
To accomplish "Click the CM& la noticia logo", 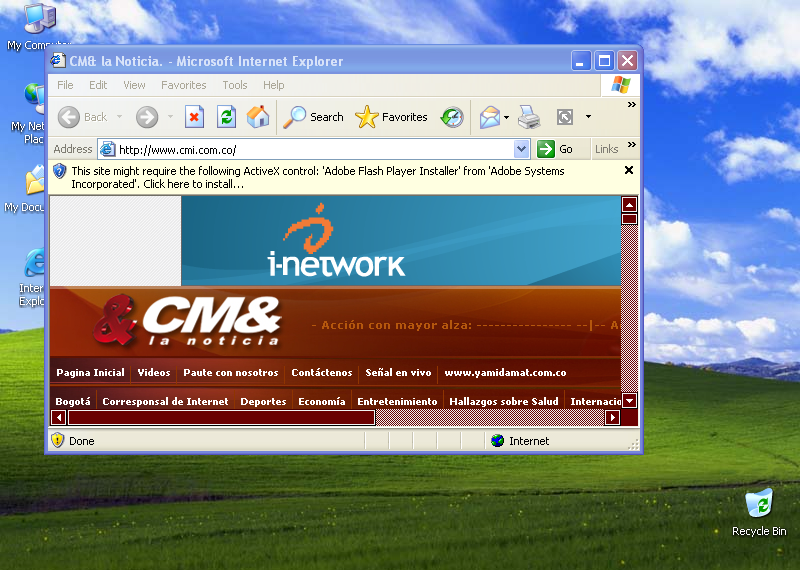I will [187, 321].
